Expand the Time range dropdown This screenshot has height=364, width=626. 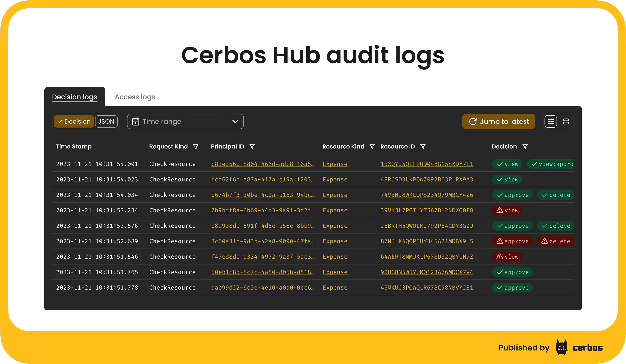(185, 121)
